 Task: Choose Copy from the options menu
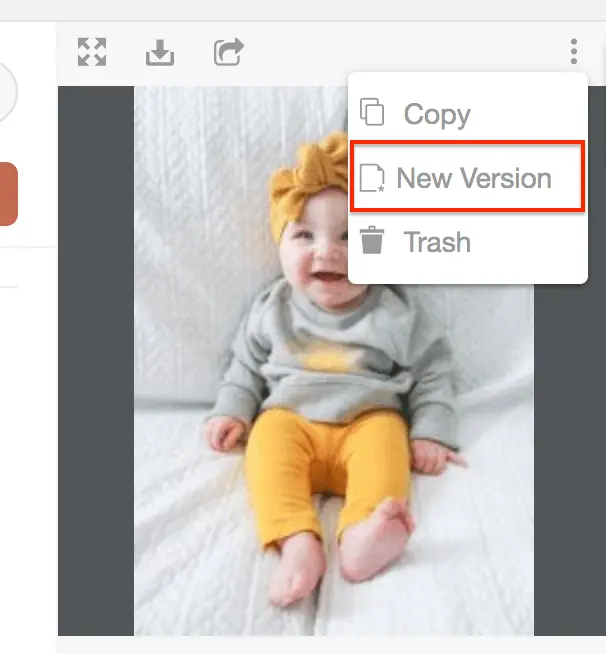tap(467, 113)
